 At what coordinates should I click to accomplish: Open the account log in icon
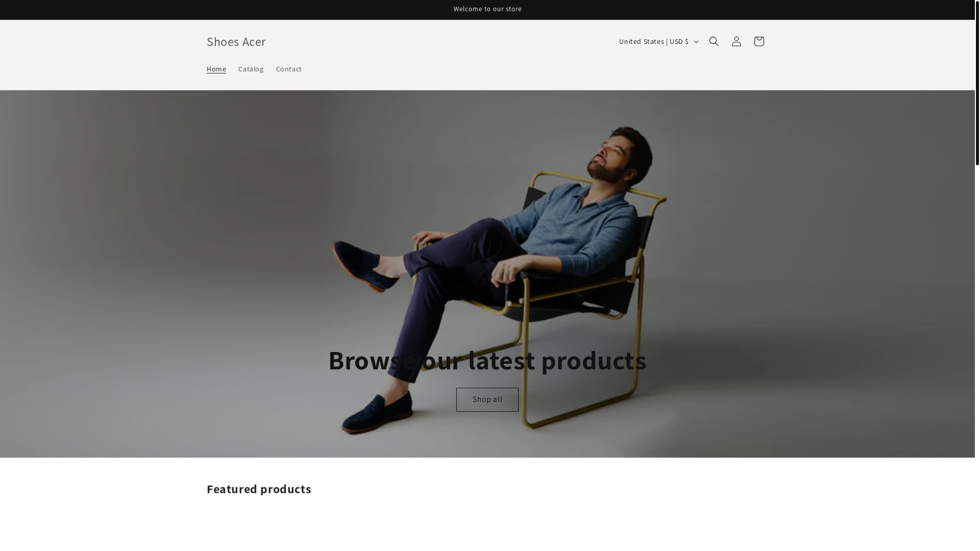pos(736,41)
